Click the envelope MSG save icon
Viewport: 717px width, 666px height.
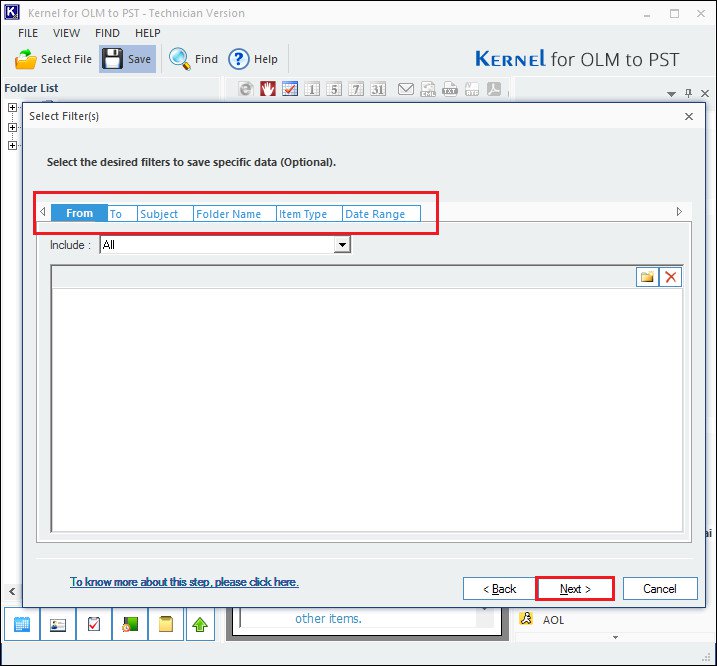click(406, 89)
